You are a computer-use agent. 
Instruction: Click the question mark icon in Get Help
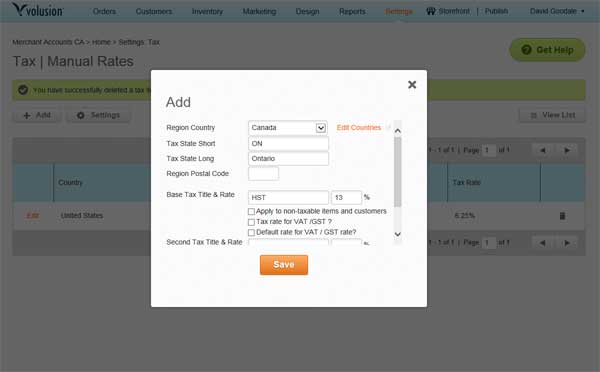pos(526,49)
